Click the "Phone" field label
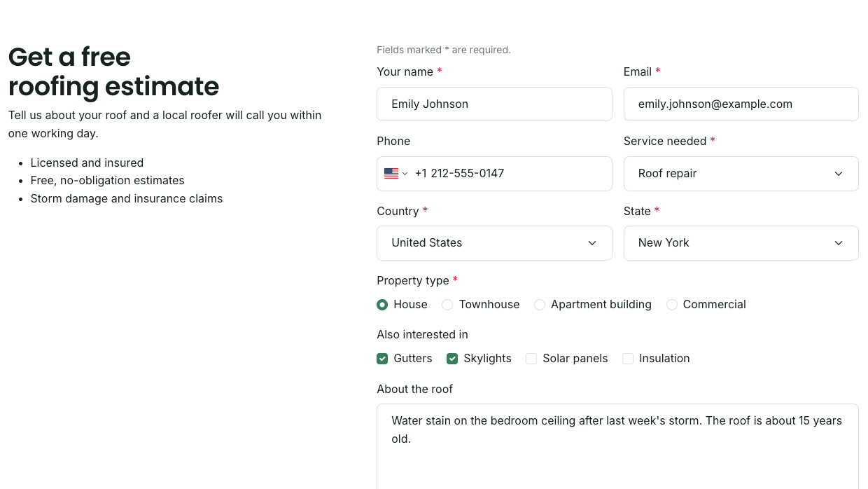 tap(393, 142)
